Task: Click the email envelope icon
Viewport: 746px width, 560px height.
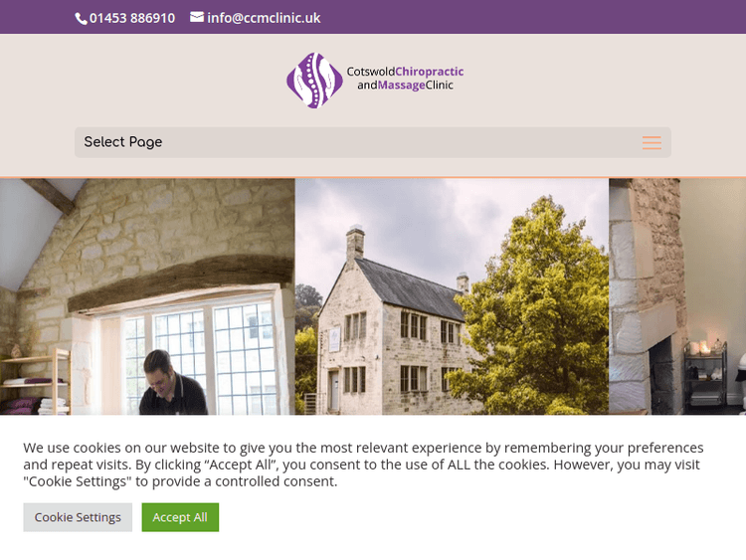Action: click(x=197, y=17)
